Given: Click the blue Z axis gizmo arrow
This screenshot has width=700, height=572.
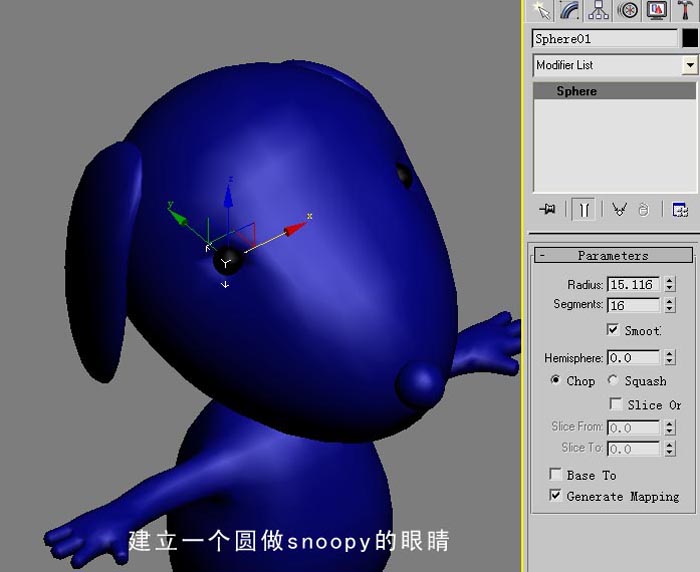Looking at the screenshot, I should coord(229,196).
